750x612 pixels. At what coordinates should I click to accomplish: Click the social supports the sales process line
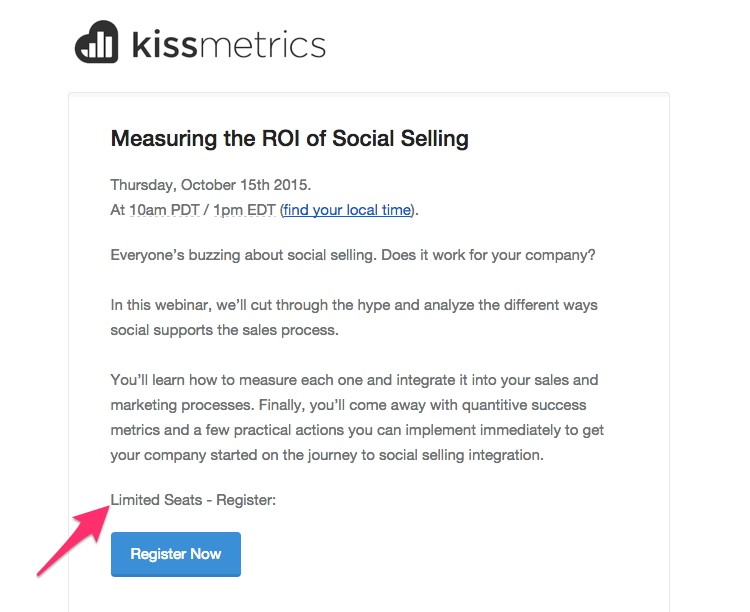click(x=224, y=330)
